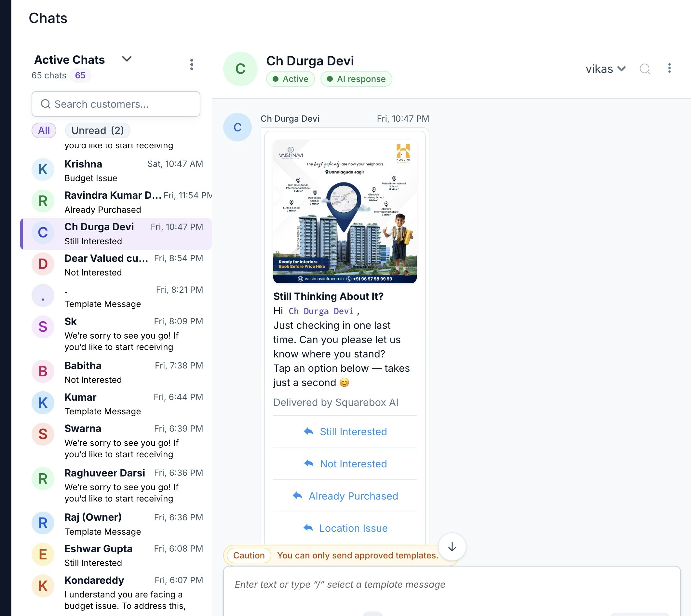The width and height of the screenshot is (691, 616).
Task: Click the Not Interested reply button
Action: 345,464
